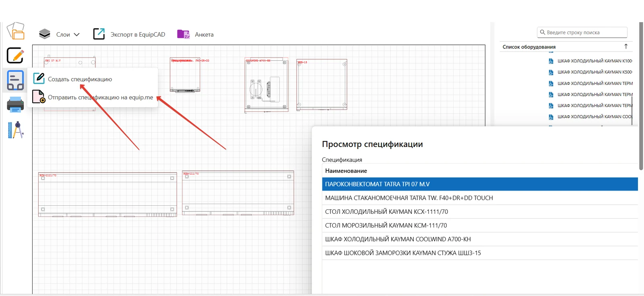The image size is (644, 296).
Task: Select ШКАФ ШОКОВОЙ ЗАМОРОЗКИ KAYMAN СТУЖА ШШЗ-15 row
Action: pyautogui.click(x=480, y=253)
